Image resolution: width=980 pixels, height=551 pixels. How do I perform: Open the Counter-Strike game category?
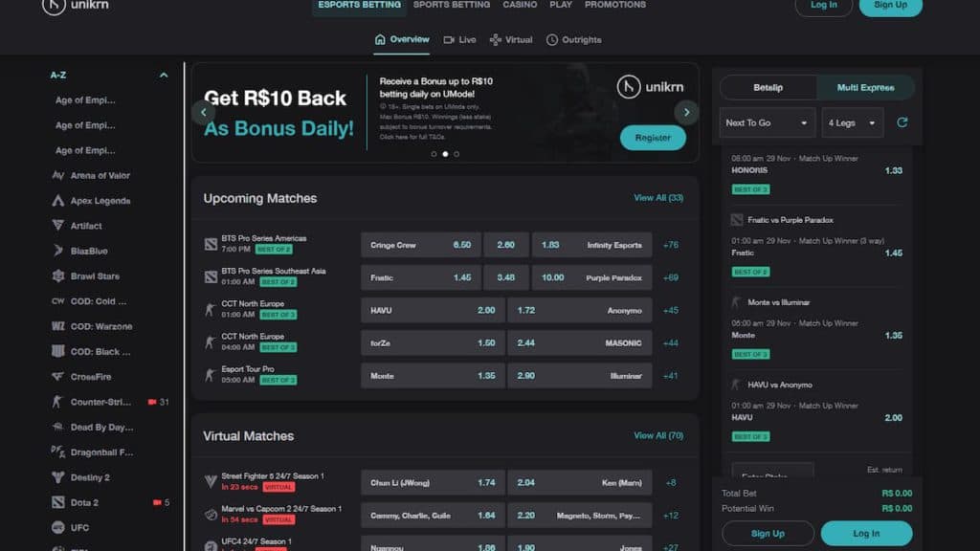tap(100, 402)
